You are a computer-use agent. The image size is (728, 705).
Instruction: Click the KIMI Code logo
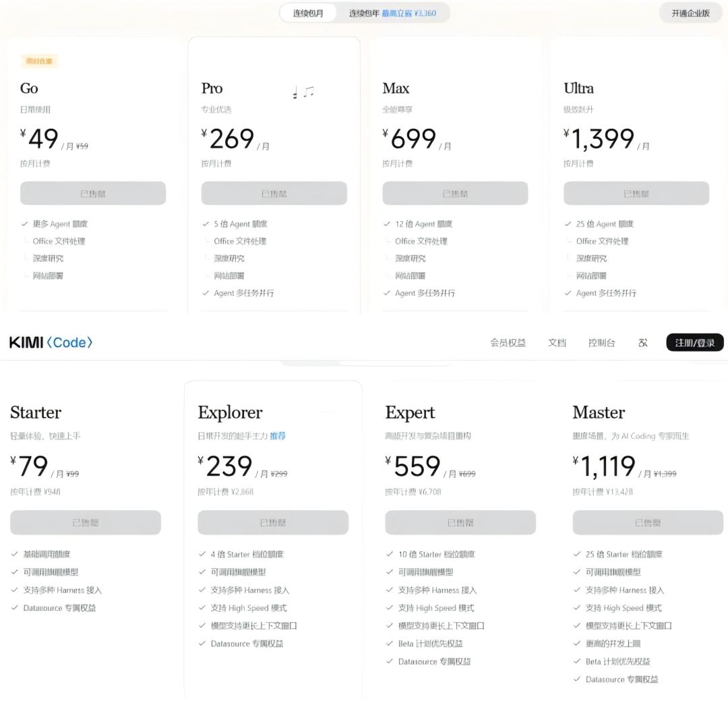pos(51,342)
